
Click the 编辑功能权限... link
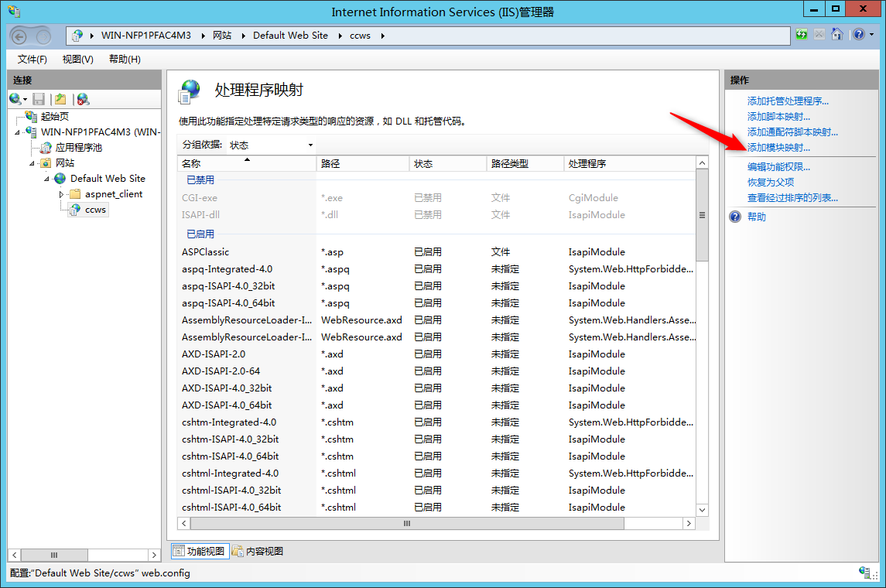pos(778,166)
